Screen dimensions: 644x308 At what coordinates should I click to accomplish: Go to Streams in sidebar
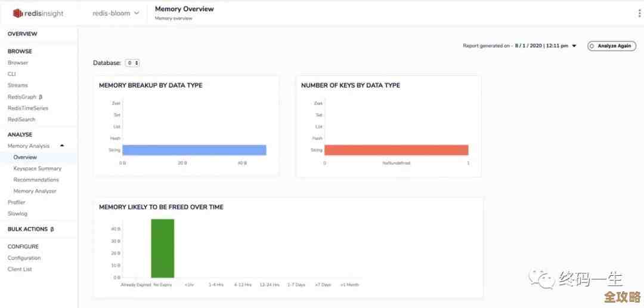pyautogui.click(x=18, y=85)
